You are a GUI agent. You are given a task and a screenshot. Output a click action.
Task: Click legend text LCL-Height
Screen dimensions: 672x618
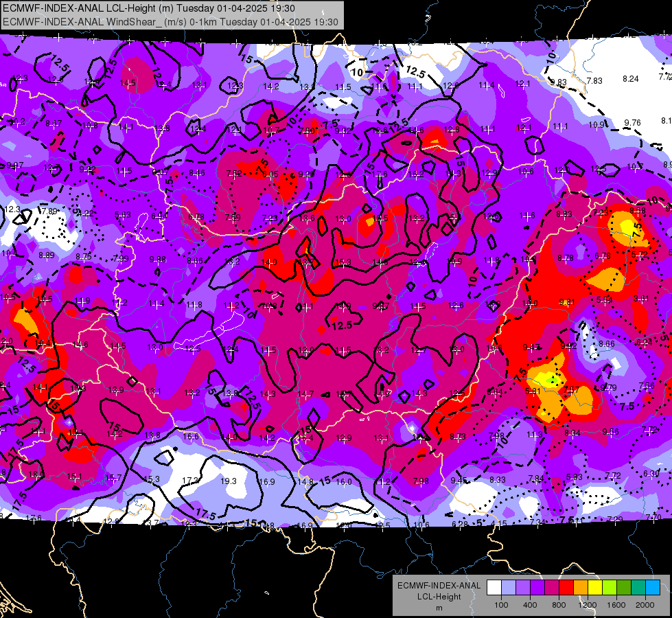[439, 597]
